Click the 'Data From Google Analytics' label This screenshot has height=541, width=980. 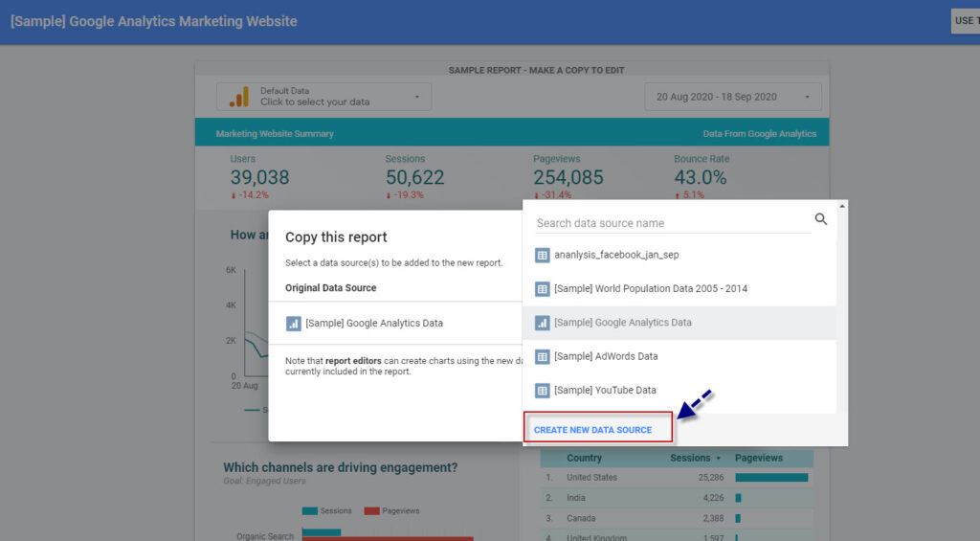(x=759, y=133)
